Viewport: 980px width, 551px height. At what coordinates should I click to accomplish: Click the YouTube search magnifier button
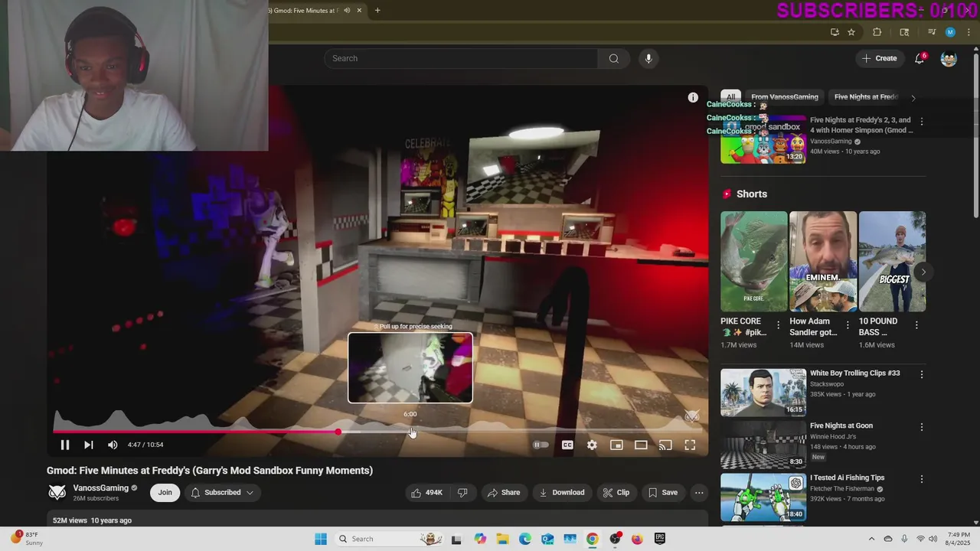pos(614,58)
